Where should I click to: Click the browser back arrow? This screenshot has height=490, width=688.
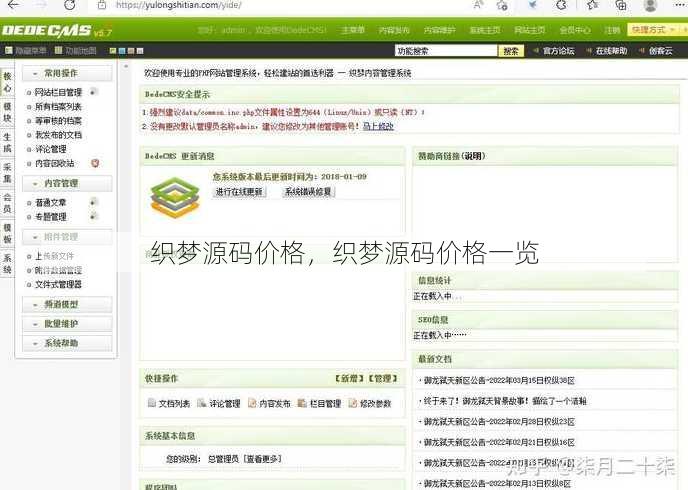(13, 5)
